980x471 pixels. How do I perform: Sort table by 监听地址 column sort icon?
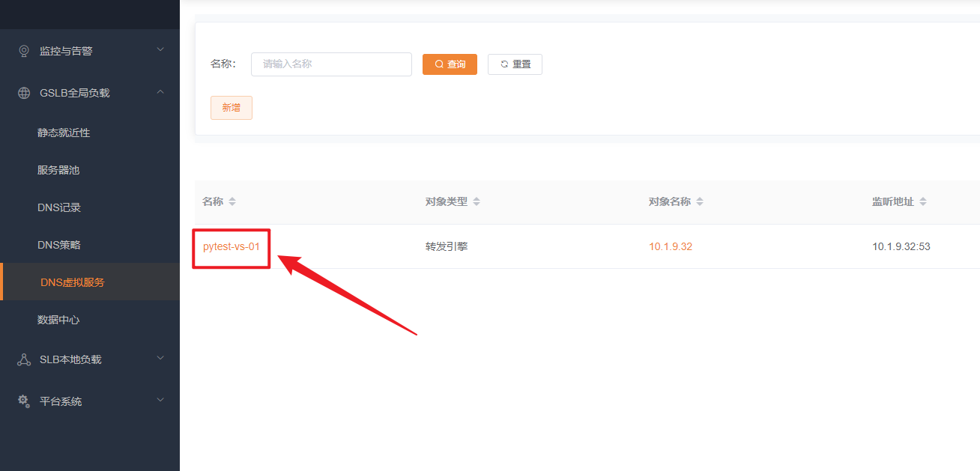click(923, 202)
